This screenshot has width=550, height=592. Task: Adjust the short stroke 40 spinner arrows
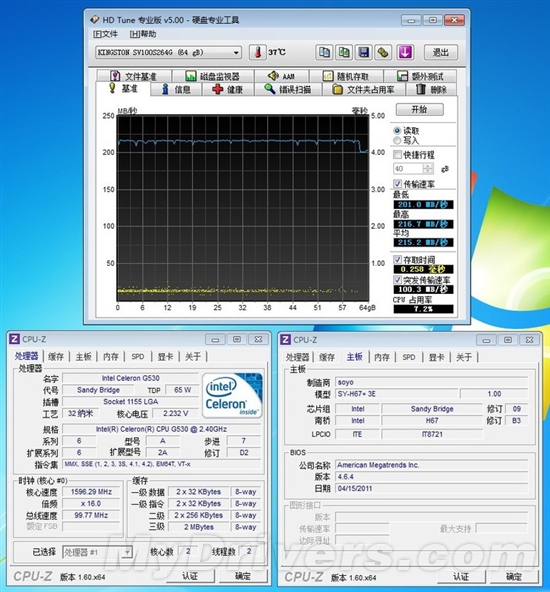tap(428, 169)
